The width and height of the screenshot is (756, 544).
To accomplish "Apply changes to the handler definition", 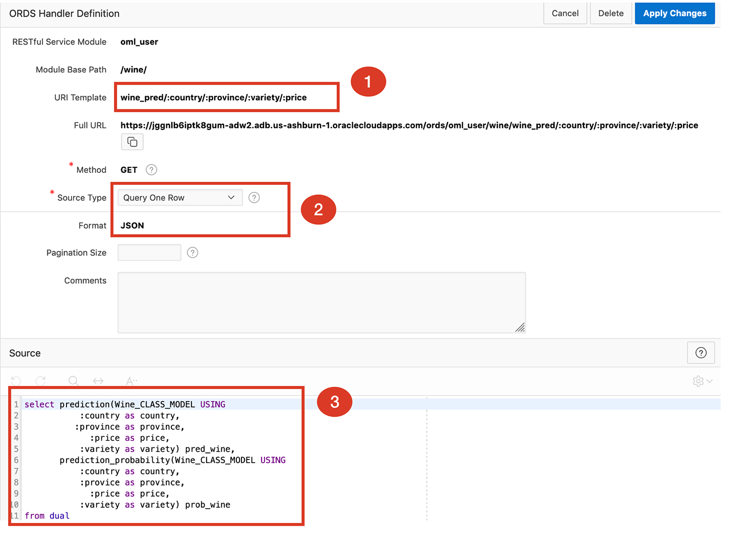I will coord(674,13).
